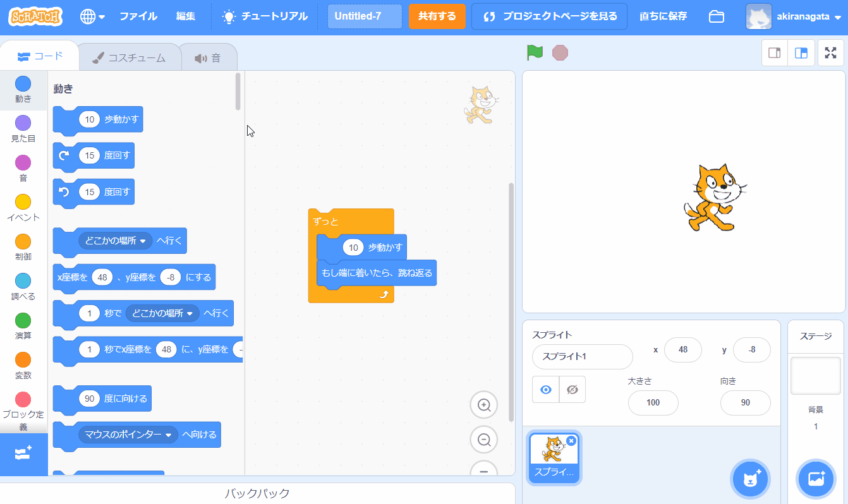The height and width of the screenshot is (504, 848).
Task: Select the 変数 block category
Action: 23,366
